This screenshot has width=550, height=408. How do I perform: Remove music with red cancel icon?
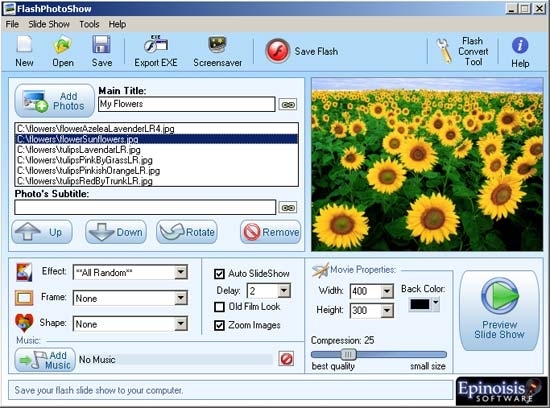pyautogui.click(x=286, y=359)
